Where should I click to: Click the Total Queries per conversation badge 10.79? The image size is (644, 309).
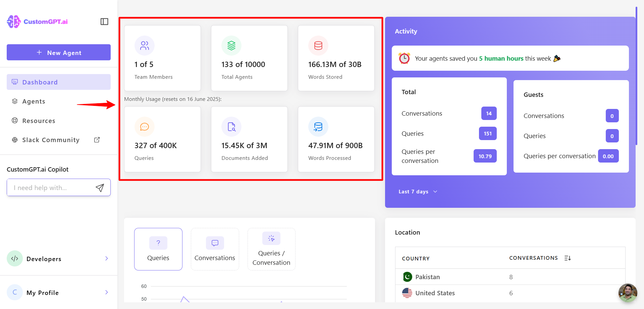(x=485, y=156)
